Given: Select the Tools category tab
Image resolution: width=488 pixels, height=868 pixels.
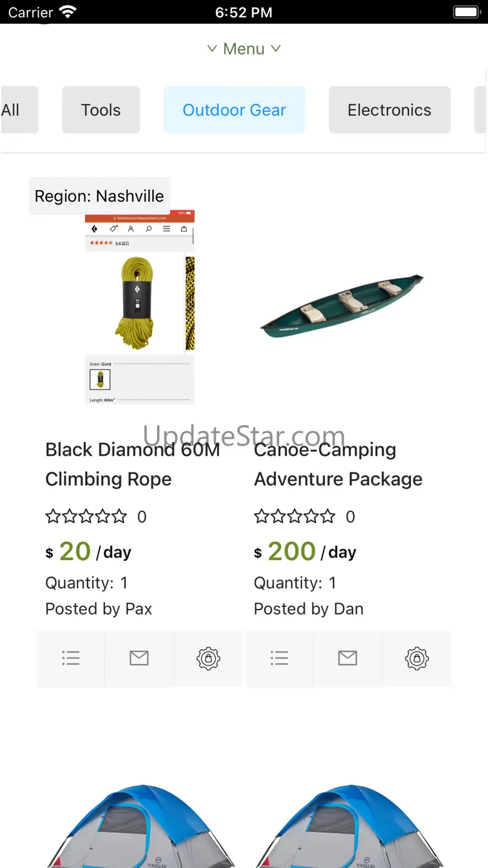Looking at the screenshot, I should click(x=101, y=110).
